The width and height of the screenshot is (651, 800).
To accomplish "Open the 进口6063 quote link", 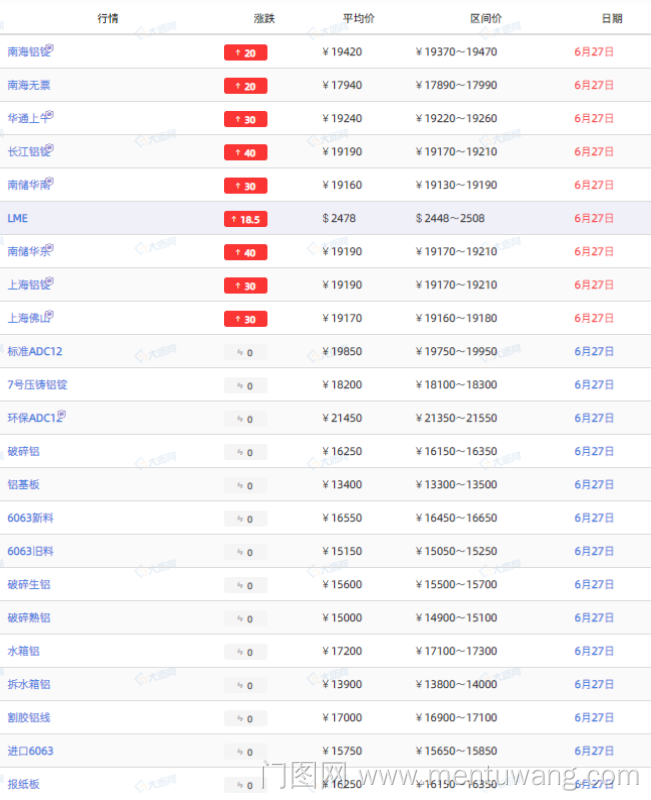I will point(30,751).
